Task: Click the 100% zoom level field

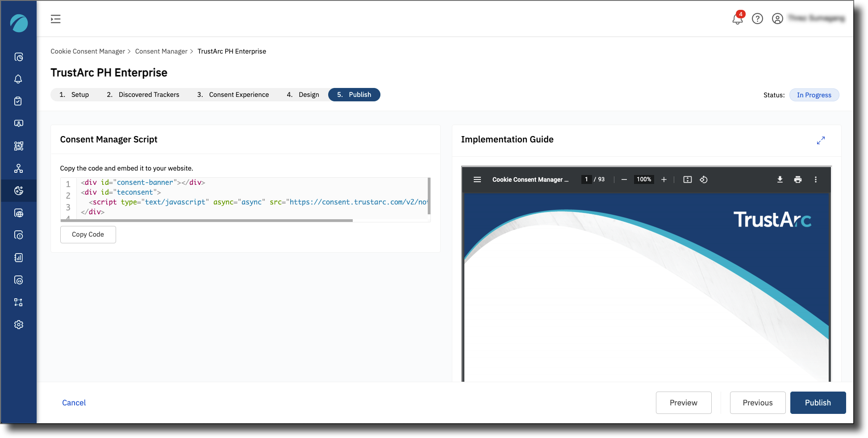Action: pos(644,179)
